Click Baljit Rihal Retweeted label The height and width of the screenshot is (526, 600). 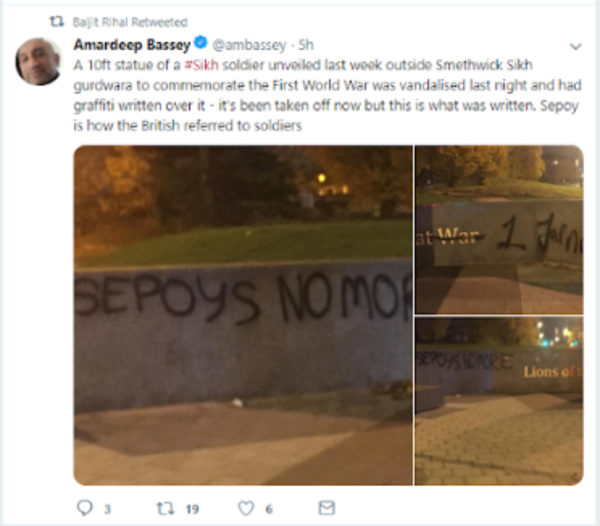130,22
